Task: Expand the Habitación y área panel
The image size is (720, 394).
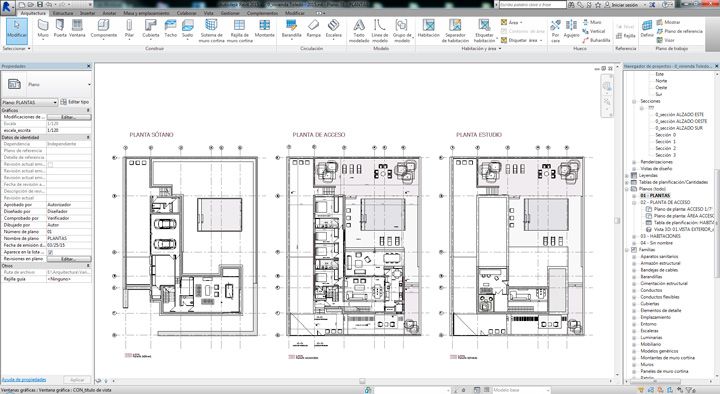Action: 481,48
